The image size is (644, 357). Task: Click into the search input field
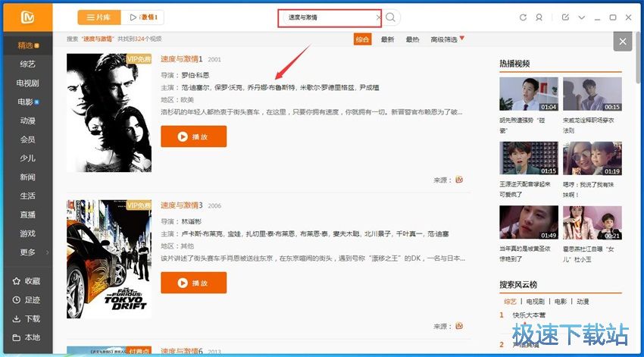click(330, 17)
